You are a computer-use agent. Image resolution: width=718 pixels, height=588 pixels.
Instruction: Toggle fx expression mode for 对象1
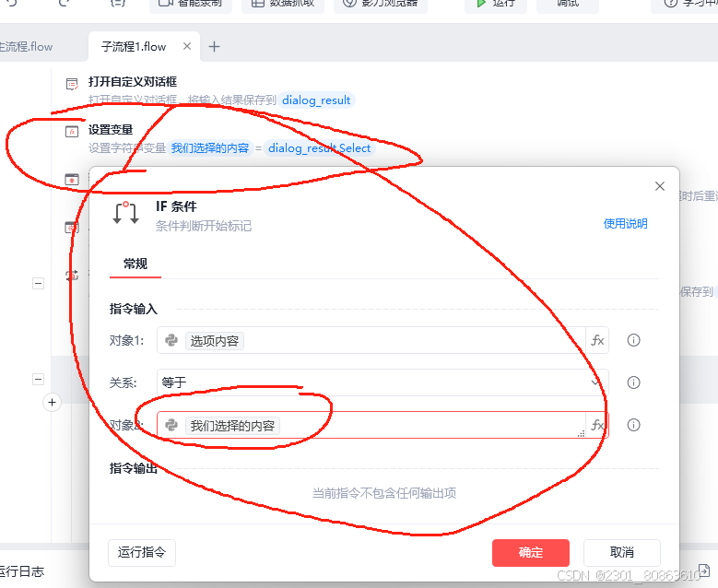click(x=597, y=340)
